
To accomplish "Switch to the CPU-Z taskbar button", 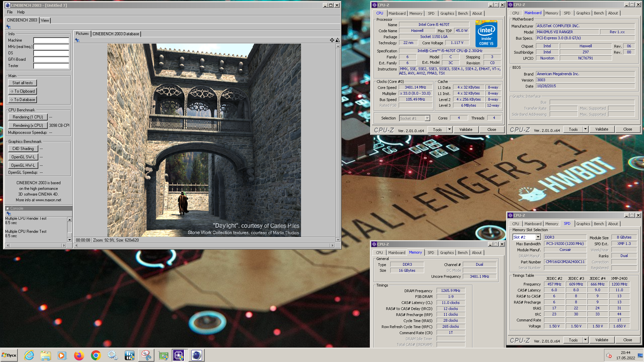I will [x=179, y=355].
